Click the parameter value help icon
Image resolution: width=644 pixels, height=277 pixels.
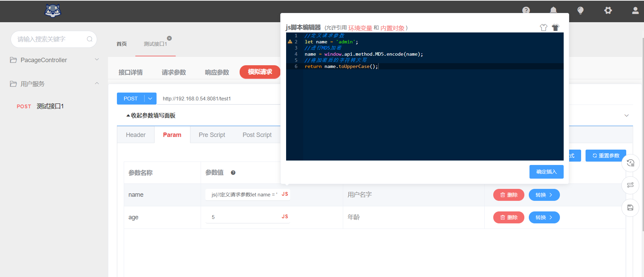(233, 172)
